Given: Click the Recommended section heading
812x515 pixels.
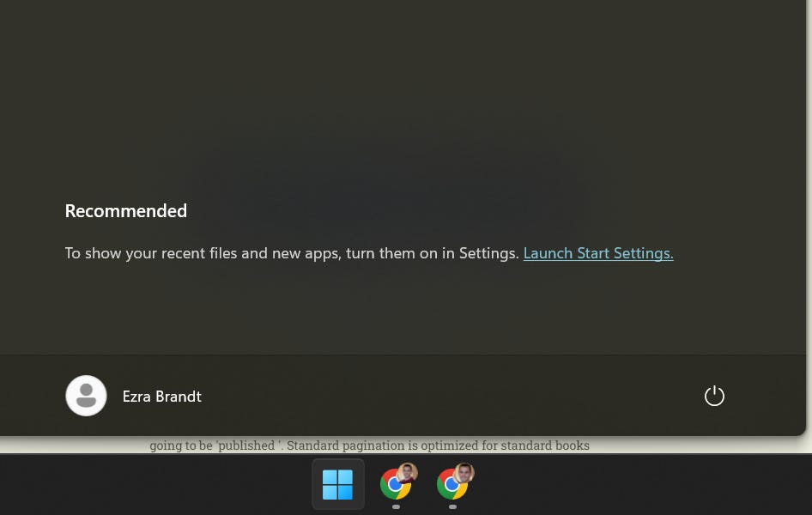Looking at the screenshot, I should (125, 210).
